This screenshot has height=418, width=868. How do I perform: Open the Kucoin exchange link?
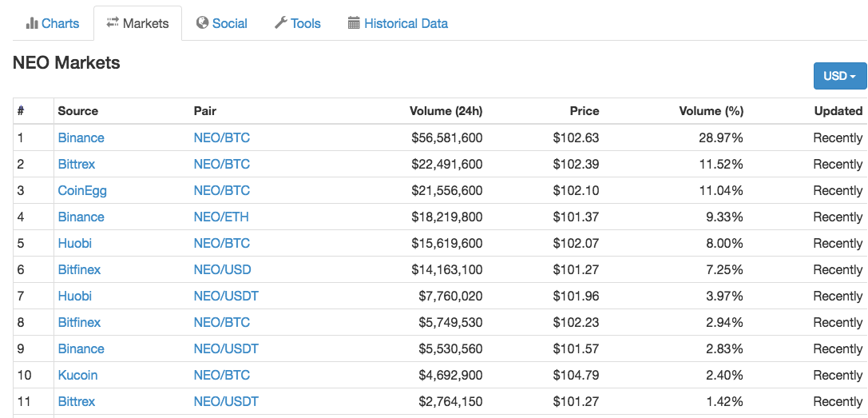click(77, 375)
